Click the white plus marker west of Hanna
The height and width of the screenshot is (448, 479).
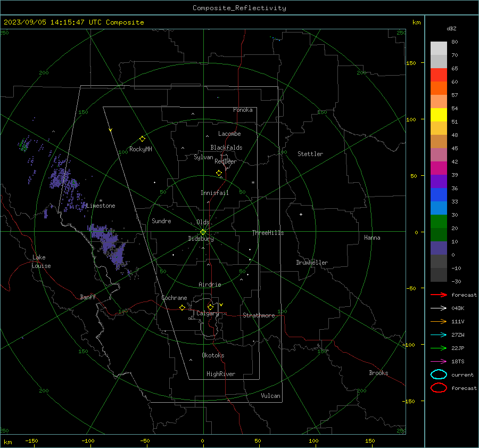301,214
